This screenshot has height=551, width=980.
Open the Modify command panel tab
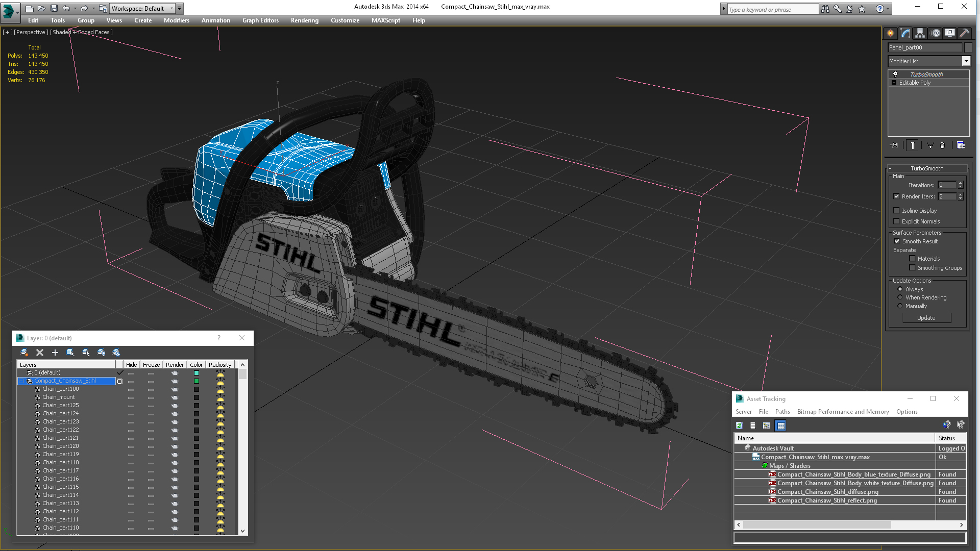pyautogui.click(x=905, y=33)
